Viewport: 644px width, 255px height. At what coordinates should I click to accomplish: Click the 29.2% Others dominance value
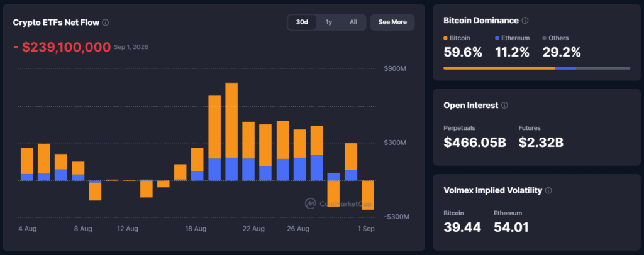[x=562, y=52]
